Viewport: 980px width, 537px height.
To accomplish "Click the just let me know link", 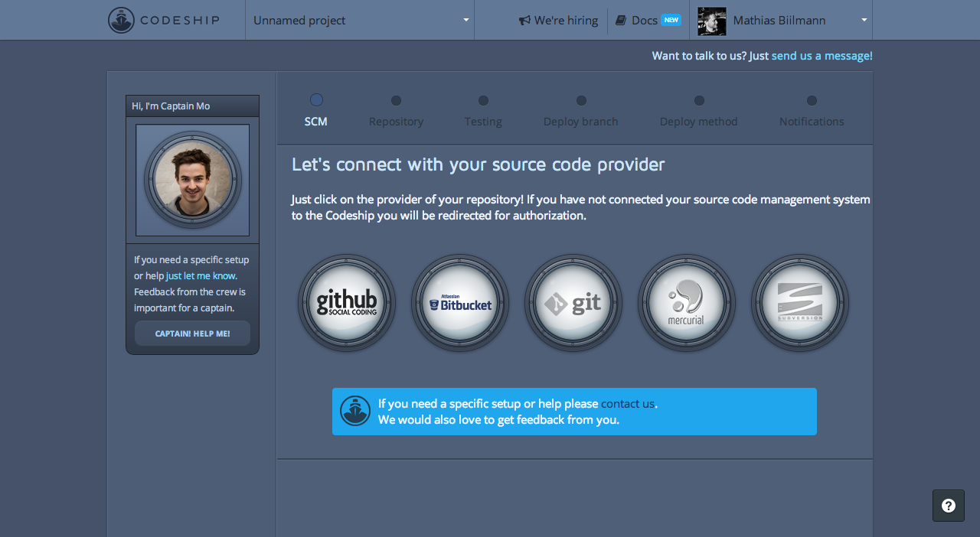I will coord(201,275).
